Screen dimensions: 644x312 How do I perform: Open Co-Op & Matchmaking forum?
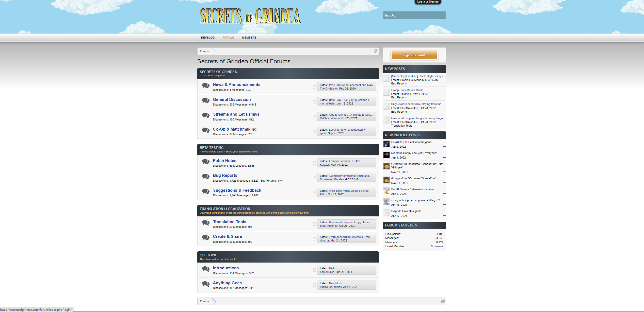(x=235, y=129)
